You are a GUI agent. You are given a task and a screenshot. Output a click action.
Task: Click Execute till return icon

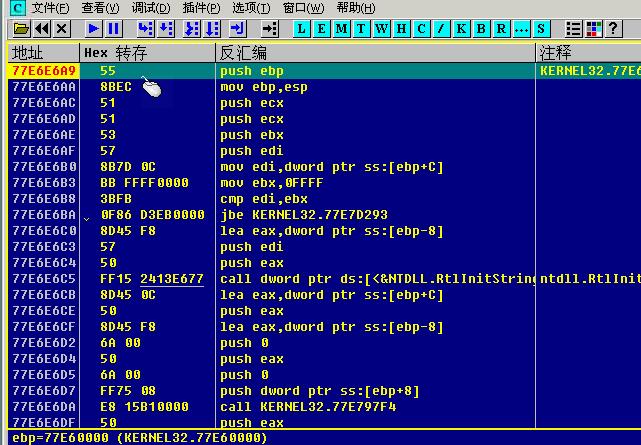[238, 29]
